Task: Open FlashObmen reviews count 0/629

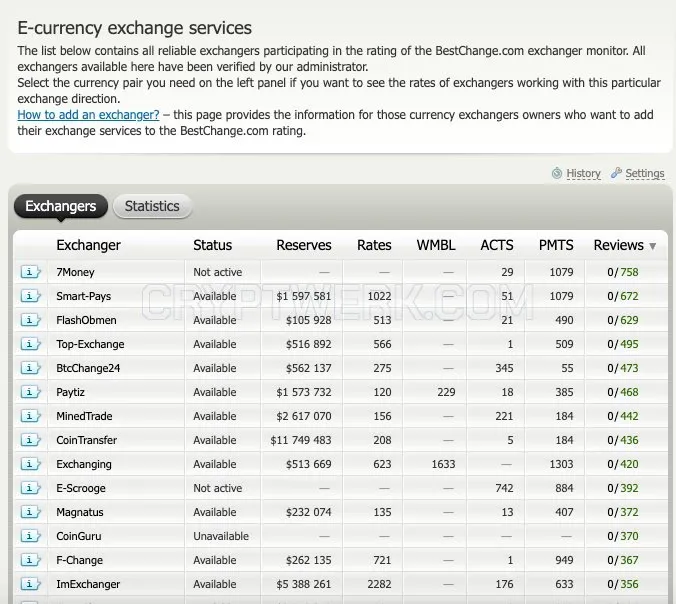Action: (x=623, y=320)
